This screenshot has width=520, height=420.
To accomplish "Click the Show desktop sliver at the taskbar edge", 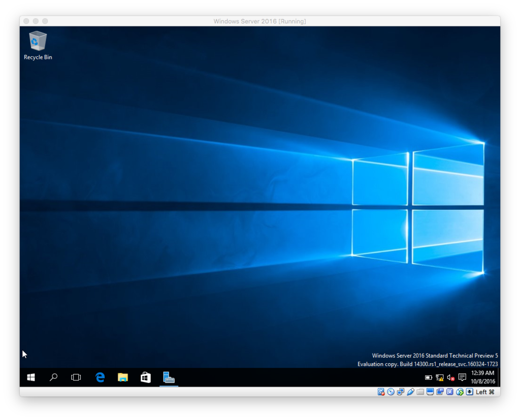I will (499, 377).
